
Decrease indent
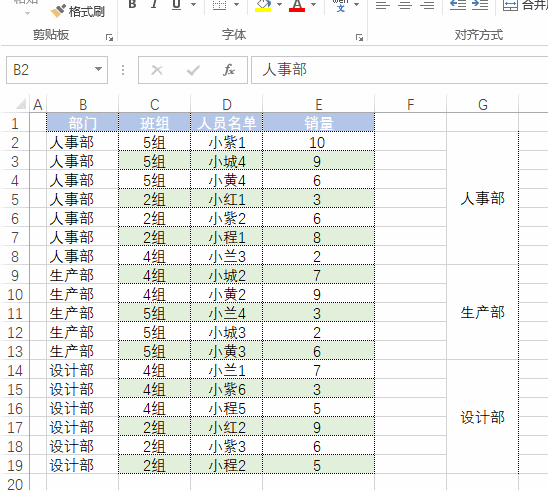[457, 5]
